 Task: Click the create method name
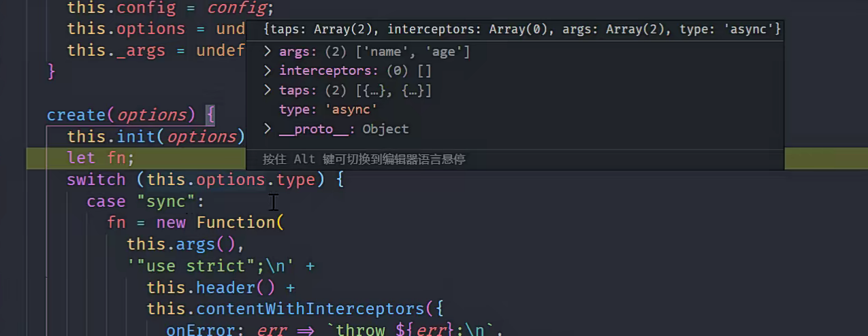click(77, 115)
